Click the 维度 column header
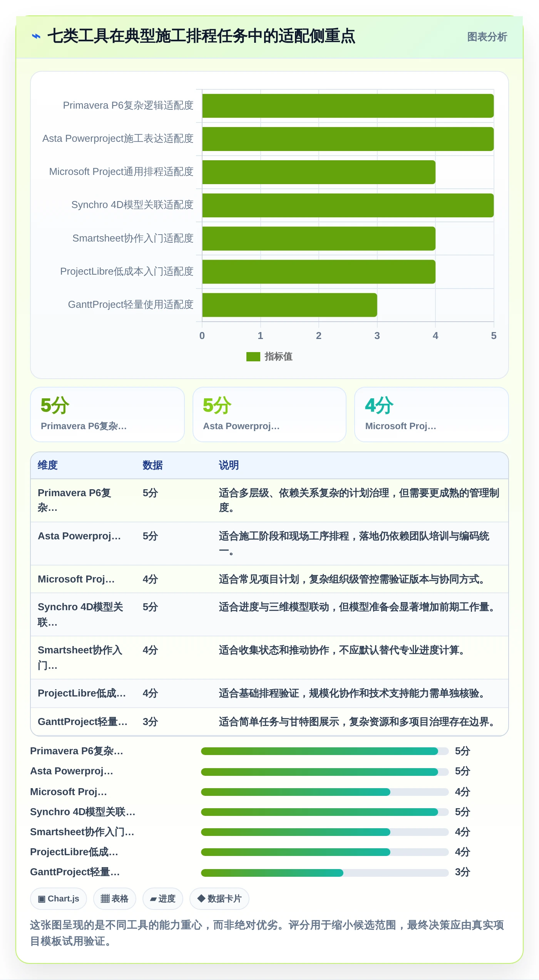The height and width of the screenshot is (980, 539). click(x=48, y=465)
